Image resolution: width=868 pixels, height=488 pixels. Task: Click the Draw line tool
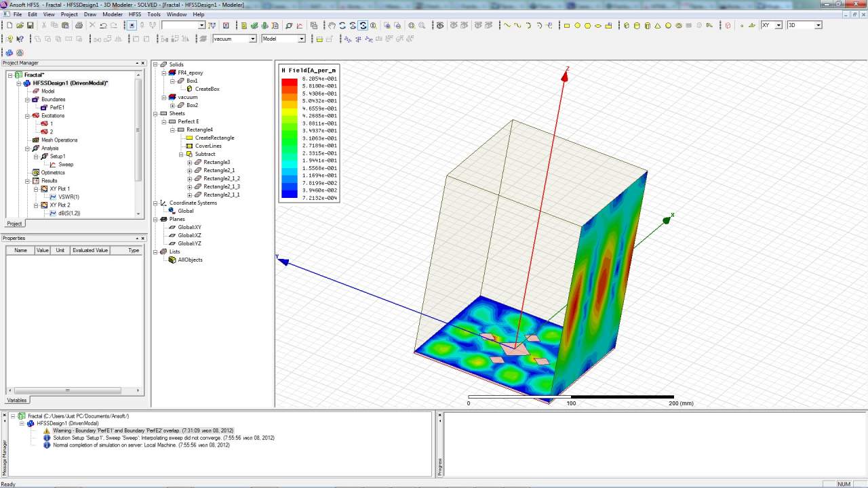coord(507,25)
